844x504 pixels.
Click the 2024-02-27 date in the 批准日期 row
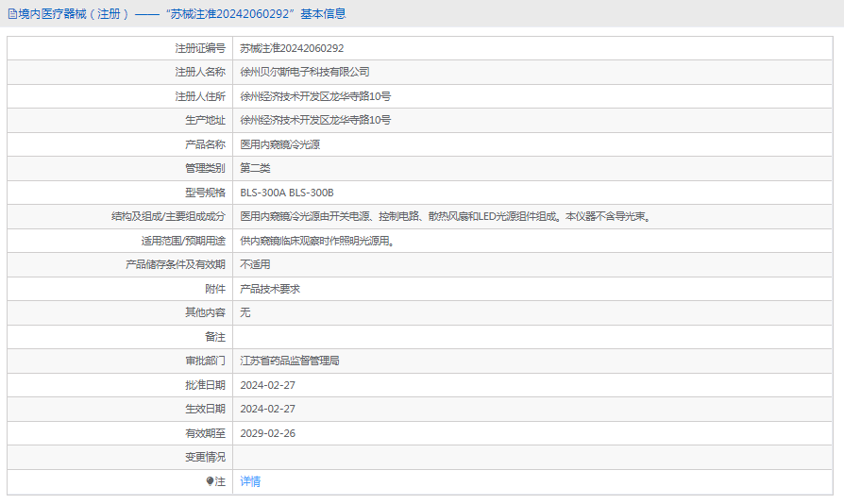click(x=267, y=385)
